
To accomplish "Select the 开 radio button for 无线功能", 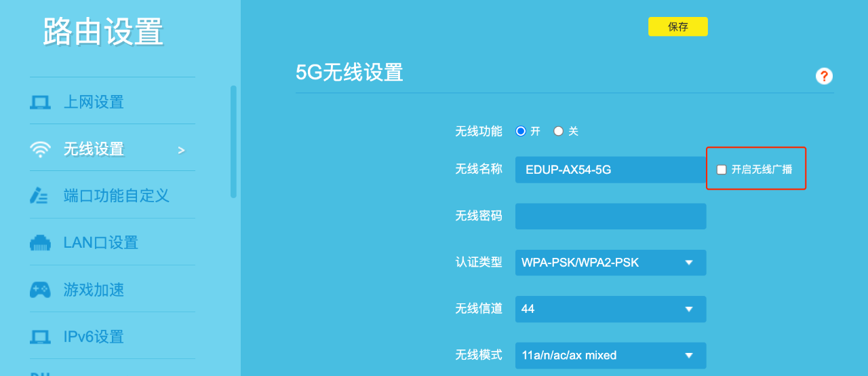I will (x=521, y=131).
